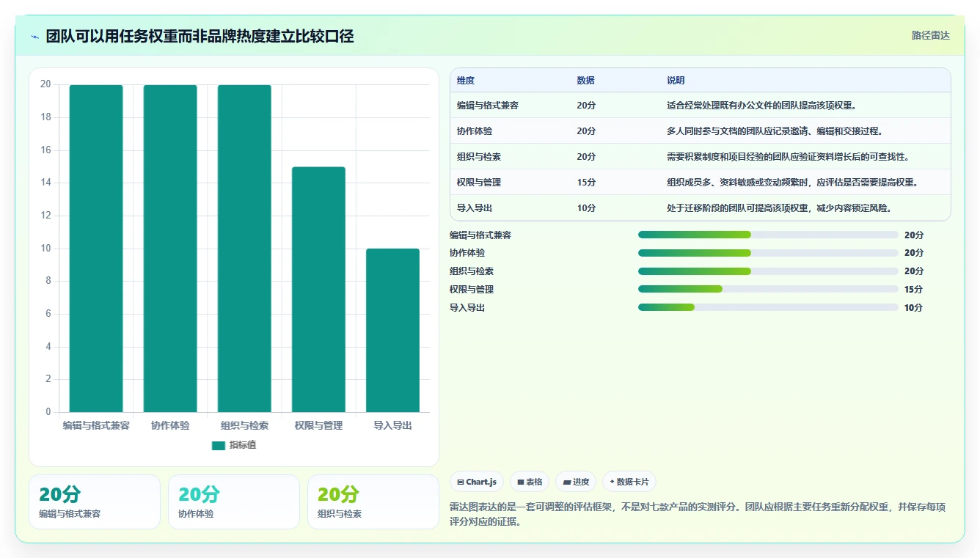Click the 导入导出 progress bar
Image resolution: width=980 pixels, height=558 pixels.
point(768,307)
